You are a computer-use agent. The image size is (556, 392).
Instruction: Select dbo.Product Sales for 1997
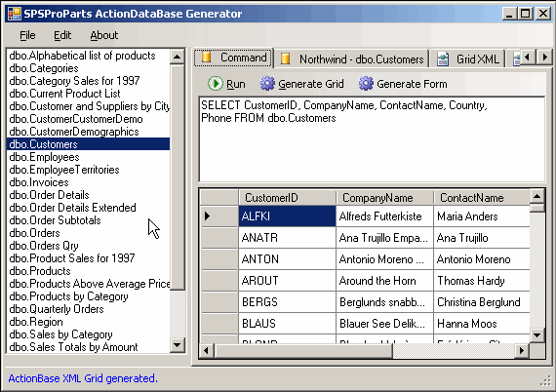click(x=88, y=258)
